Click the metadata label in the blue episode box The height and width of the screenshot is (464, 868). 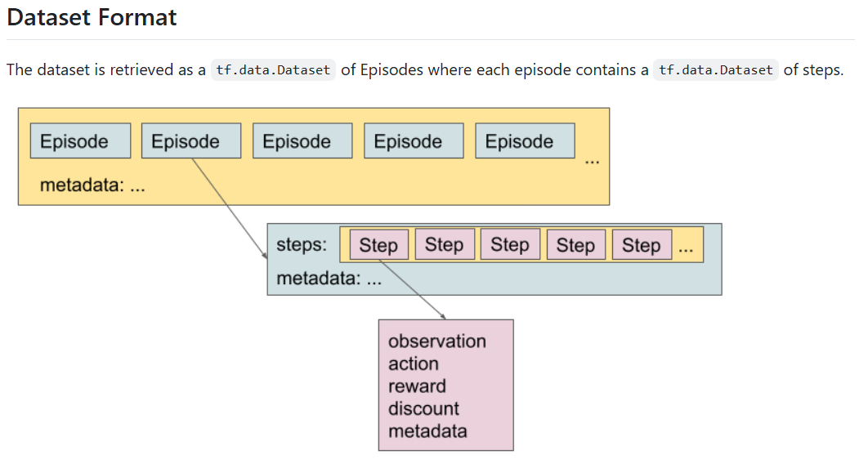(x=329, y=279)
